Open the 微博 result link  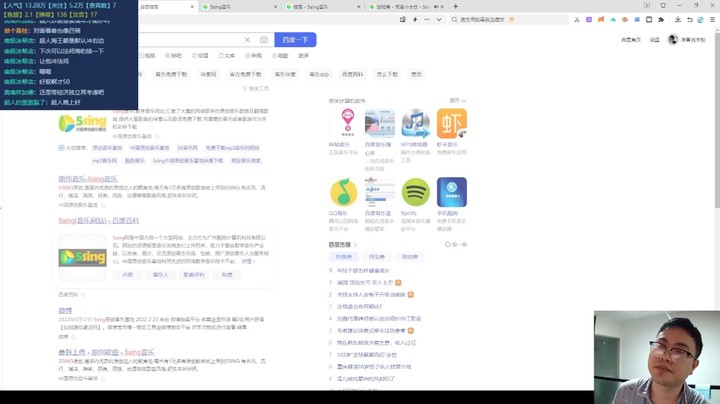[x=65, y=311]
